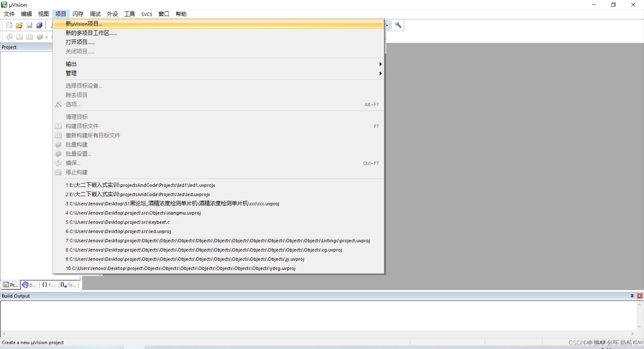Open the 外设 menu
644x349 pixels.
point(112,14)
